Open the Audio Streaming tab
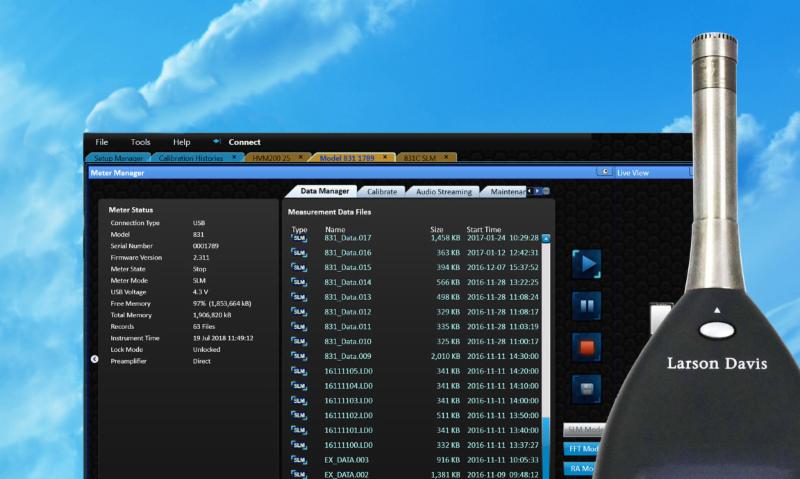 [444, 191]
